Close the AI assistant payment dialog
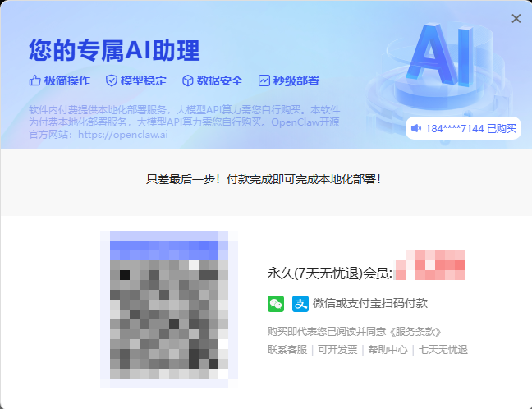This screenshot has width=532, height=409. click(x=516, y=19)
